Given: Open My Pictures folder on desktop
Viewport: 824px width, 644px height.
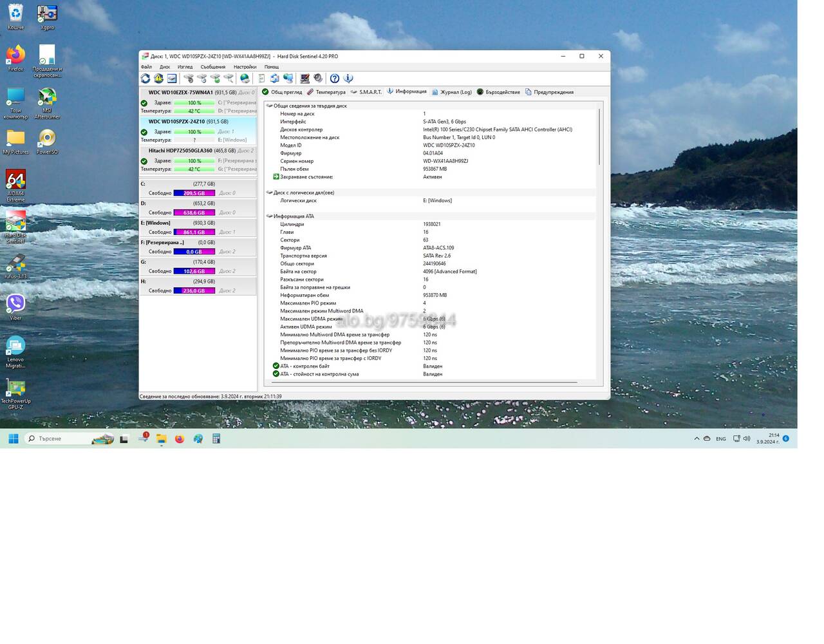Looking at the screenshot, I should [x=15, y=142].
